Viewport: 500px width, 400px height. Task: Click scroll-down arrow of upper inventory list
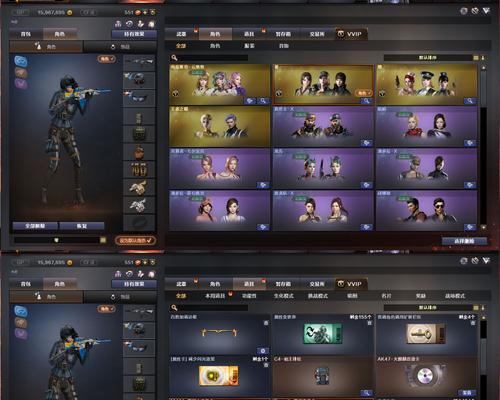click(x=483, y=227)
